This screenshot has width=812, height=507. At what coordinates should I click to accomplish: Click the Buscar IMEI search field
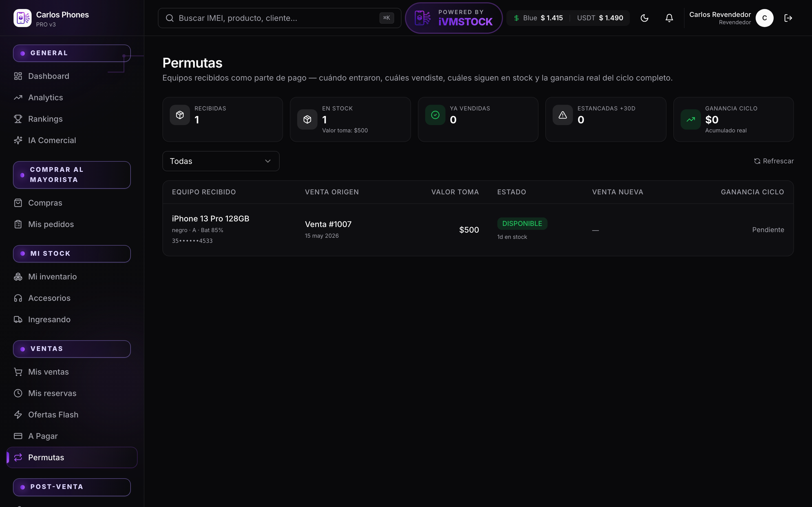click(279, 18)
